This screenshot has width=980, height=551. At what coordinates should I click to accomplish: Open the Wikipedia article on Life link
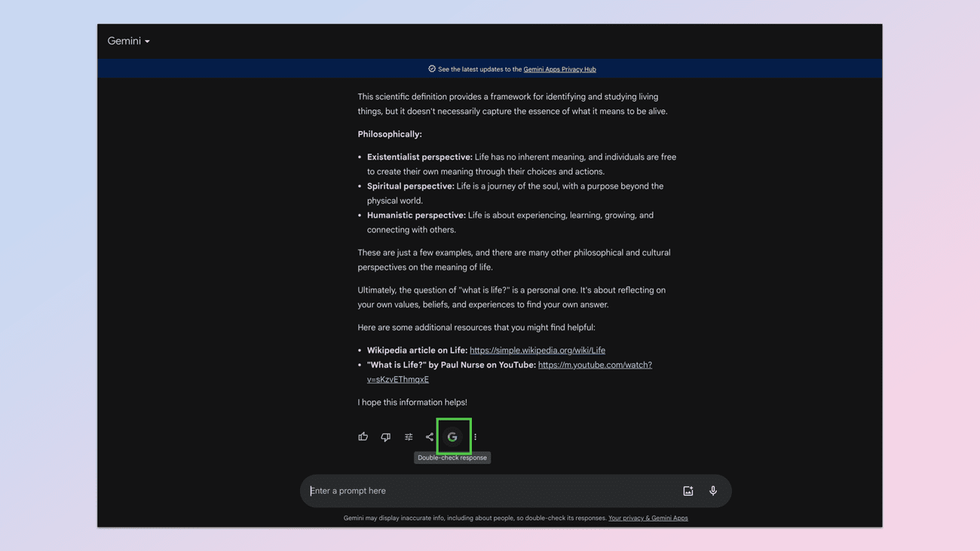537,350
